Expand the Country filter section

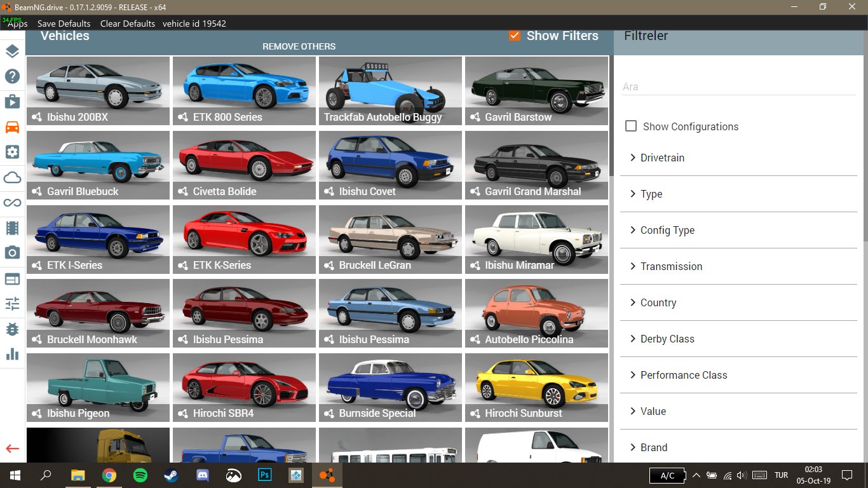658,302
